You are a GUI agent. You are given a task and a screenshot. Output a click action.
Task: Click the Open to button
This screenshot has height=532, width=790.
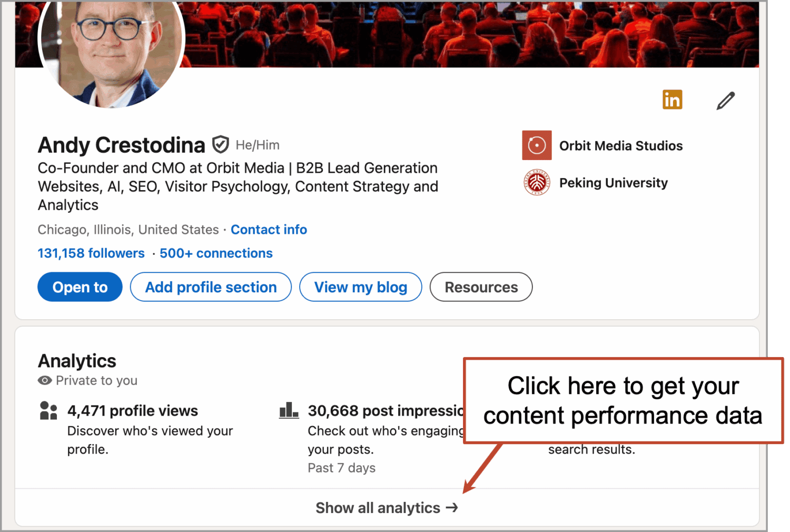point(80,287)
